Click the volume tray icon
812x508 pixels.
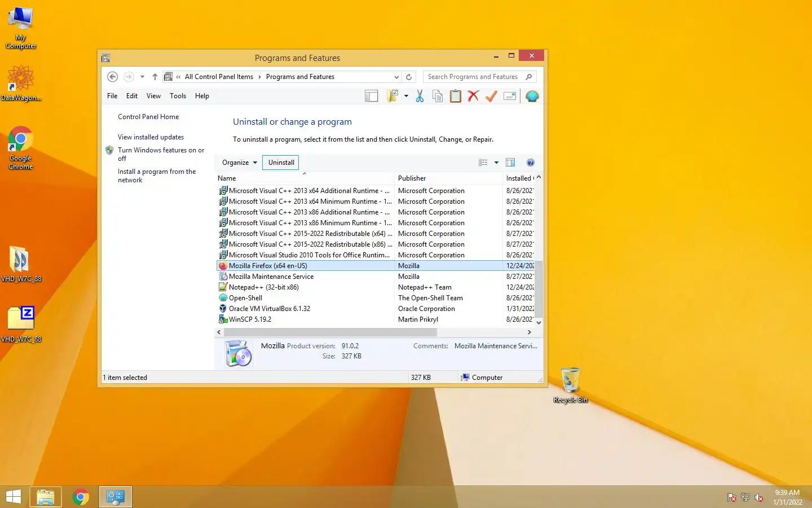(759, 497)
